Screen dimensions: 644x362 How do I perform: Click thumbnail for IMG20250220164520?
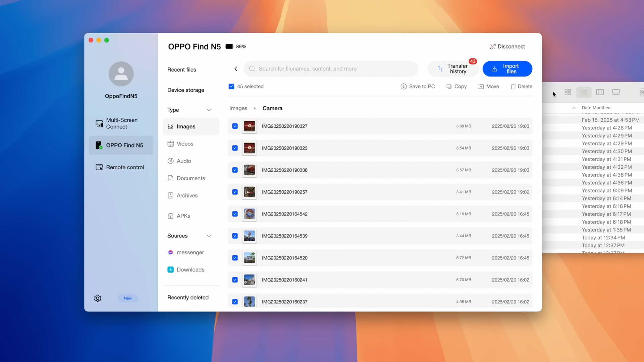tap(249, 258)
